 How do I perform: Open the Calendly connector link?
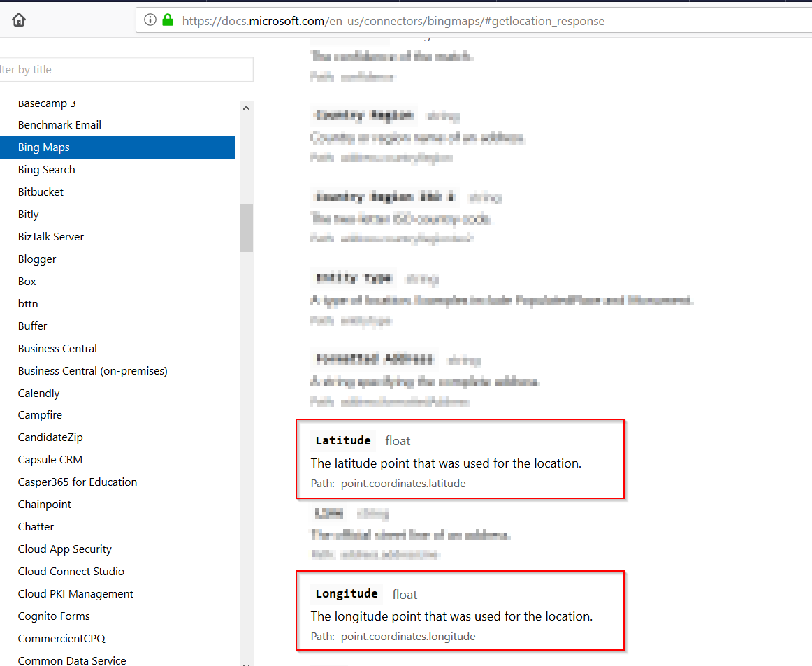point(39,393)
